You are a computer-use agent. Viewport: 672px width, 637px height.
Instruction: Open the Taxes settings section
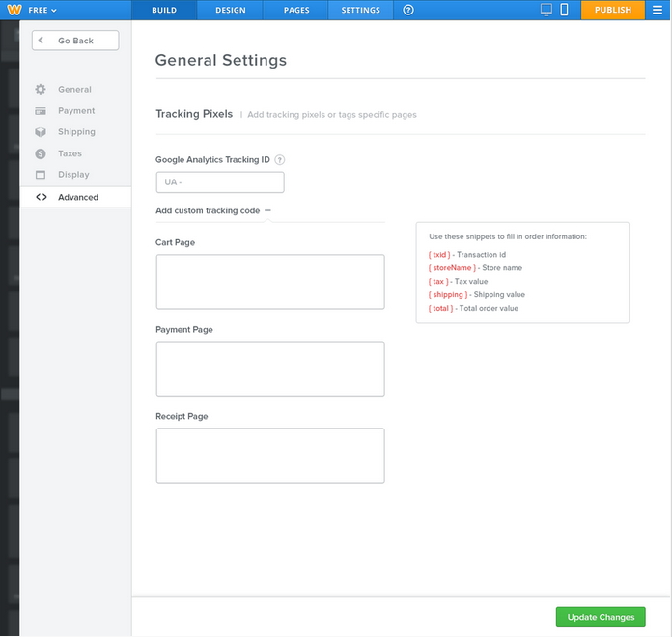click(x=70, y=153)
